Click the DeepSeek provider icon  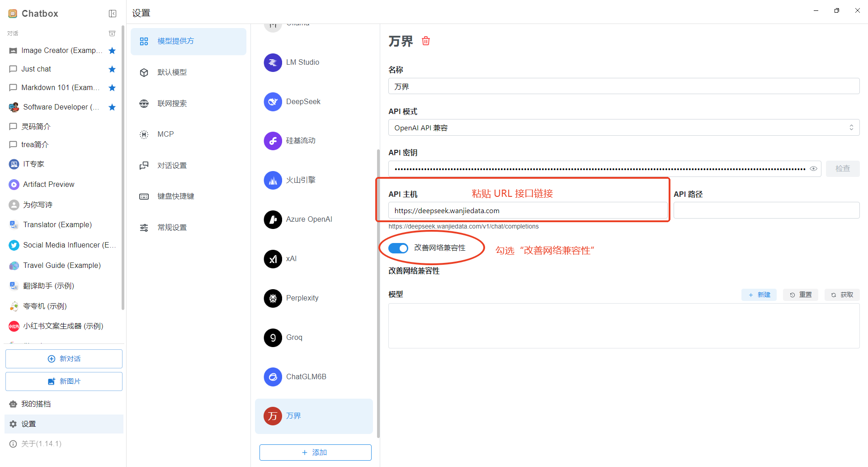273,102
